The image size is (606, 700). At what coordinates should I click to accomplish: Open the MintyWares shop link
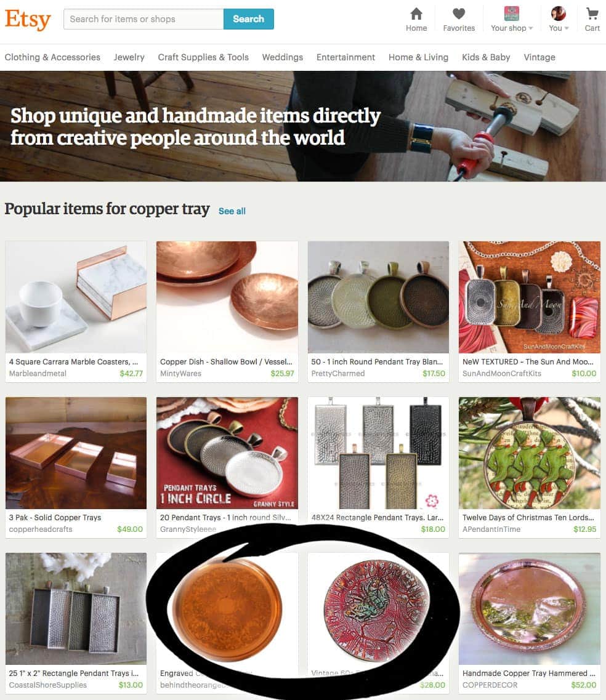(x=181, y=373)
